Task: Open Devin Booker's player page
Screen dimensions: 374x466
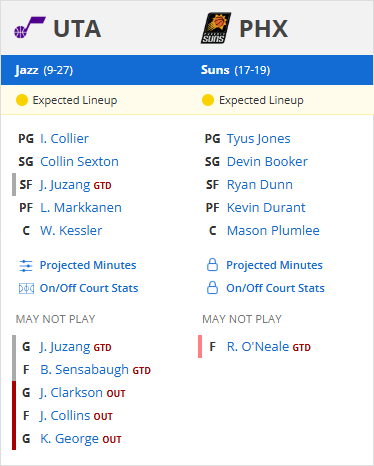Action: pos(267,162)
